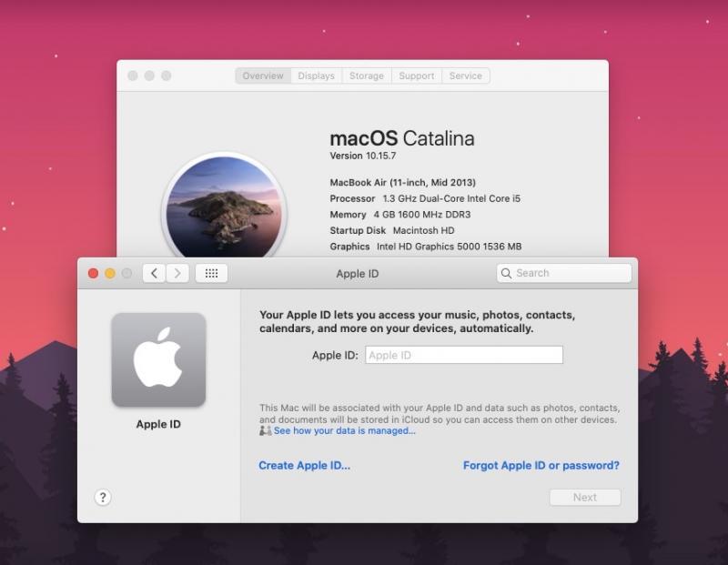The image size is (728, 565).
Task: Click the Startup Disk Macintosh HD line
Action: click(392, 230)
